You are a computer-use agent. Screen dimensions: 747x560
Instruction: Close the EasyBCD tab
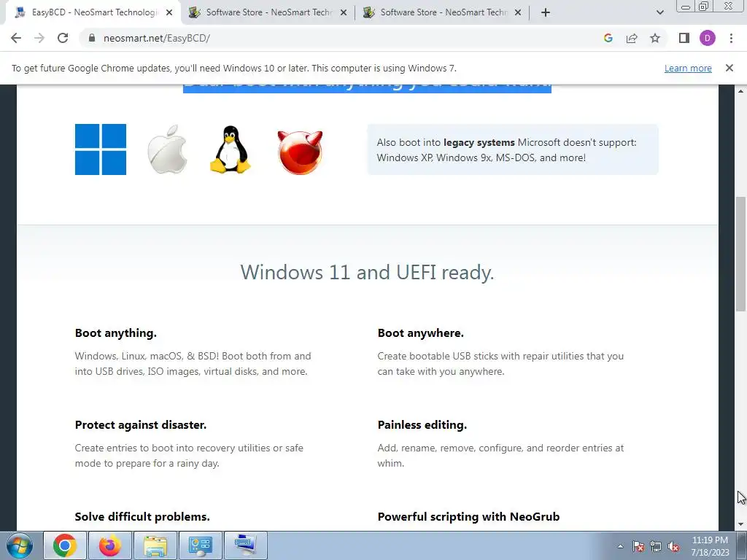click(x=169, y=12)
